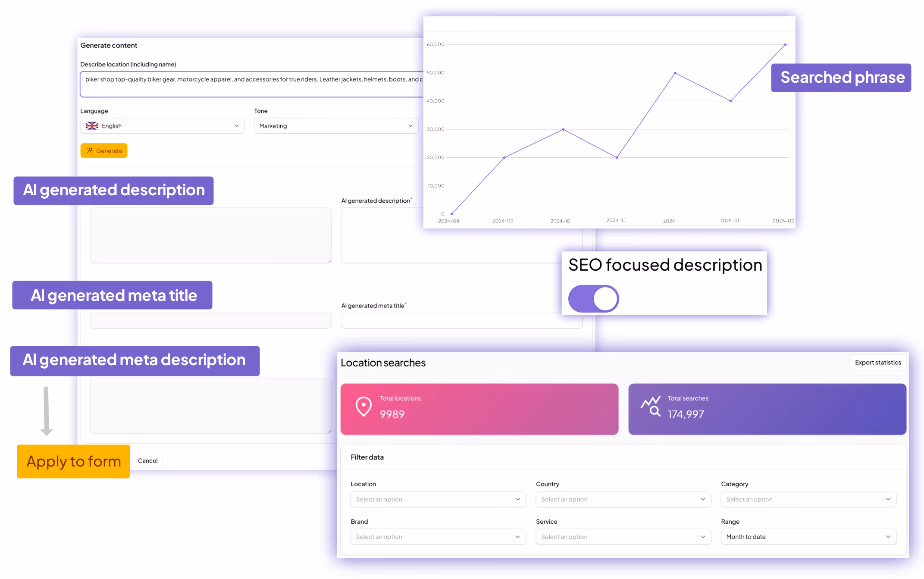
Task: Click the magic wand icon on Generate
Action: (90, 151)
